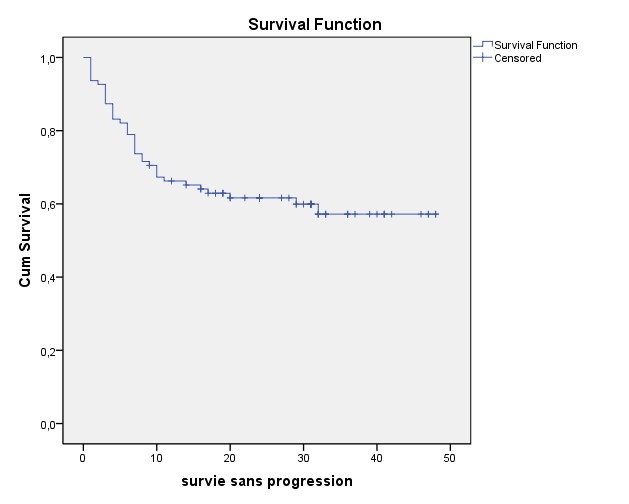Click the 20 x-axis tick label
This screenshot has height=504, width=629.
pos(230,458)
